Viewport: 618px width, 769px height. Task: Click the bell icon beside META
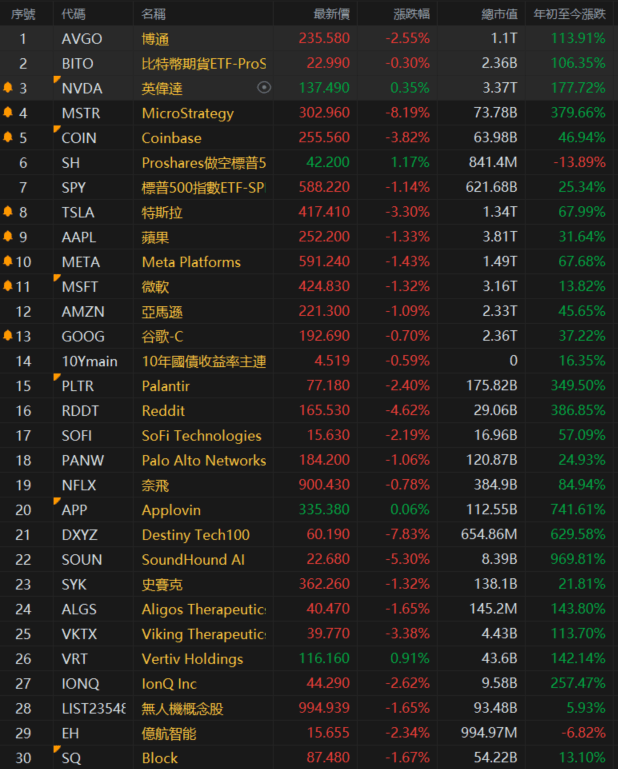coord(7,262)
